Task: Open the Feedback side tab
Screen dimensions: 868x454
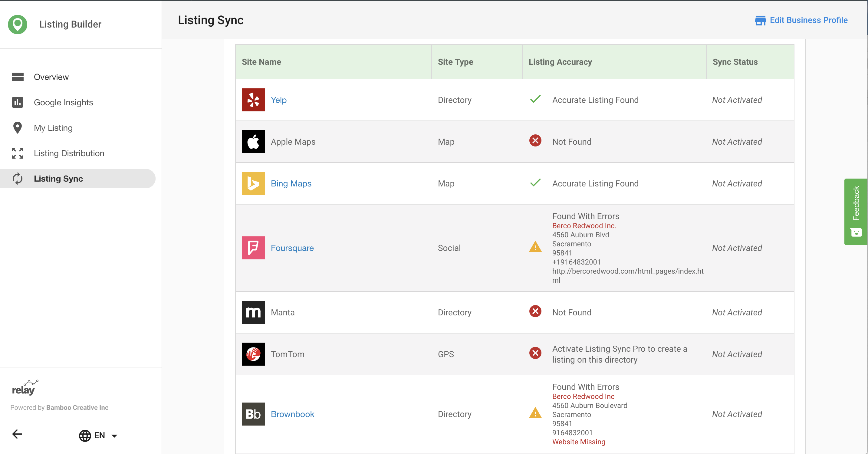Action: coord(856,211)
